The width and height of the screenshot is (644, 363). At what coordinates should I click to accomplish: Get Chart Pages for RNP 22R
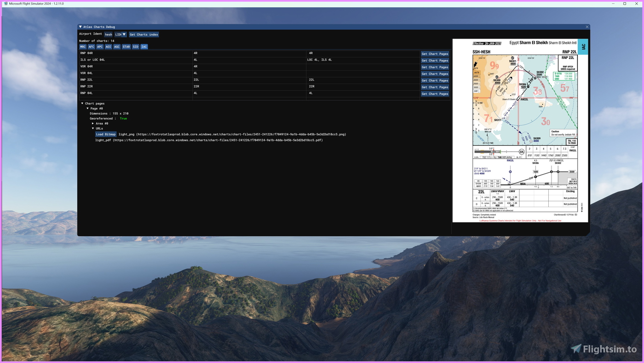435,87
